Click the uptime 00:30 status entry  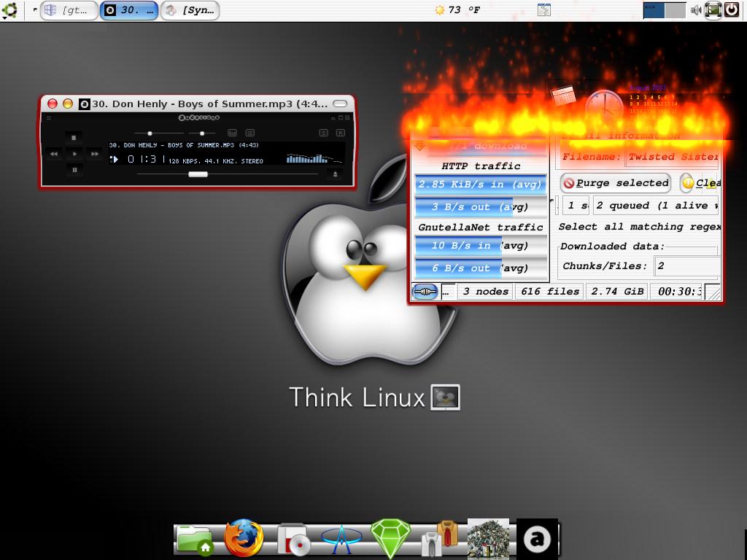[x=678, y=292]
